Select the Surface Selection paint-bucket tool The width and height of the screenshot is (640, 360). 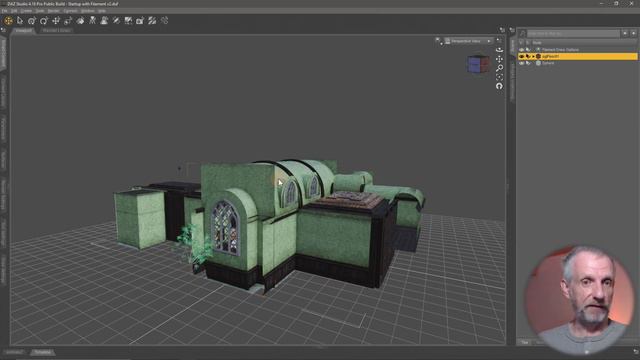[x=80, y=20]
